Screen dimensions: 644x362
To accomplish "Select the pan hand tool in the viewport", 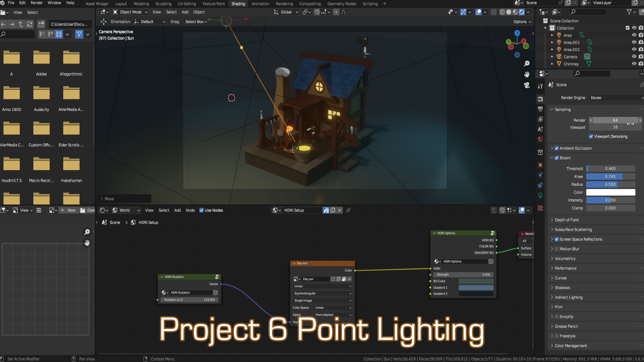I will 527,74.
